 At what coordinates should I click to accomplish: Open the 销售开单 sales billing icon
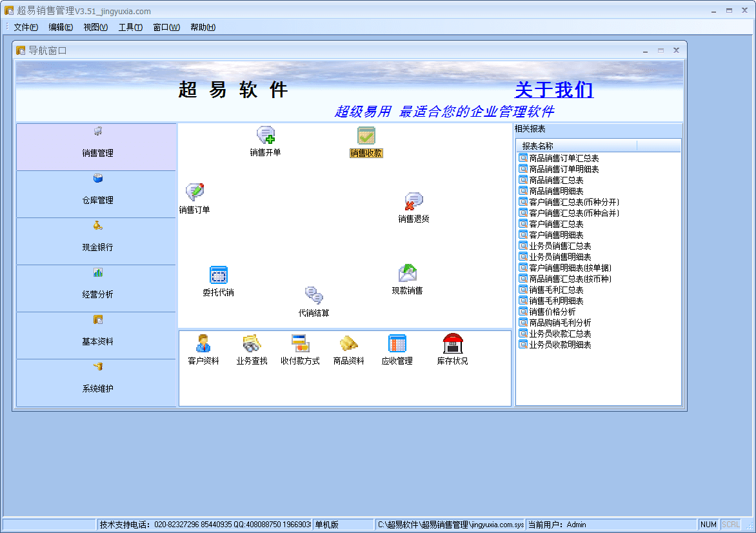(x=265, y=136)
